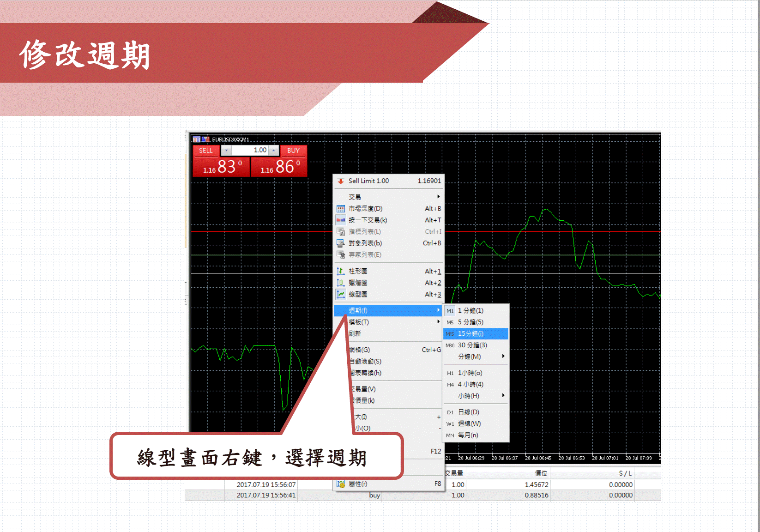Select the 2017.07.19 15:56:07 order row time
Image resolution: width=760 pixels, height=532 pixels.
click(x=266, y=484)
